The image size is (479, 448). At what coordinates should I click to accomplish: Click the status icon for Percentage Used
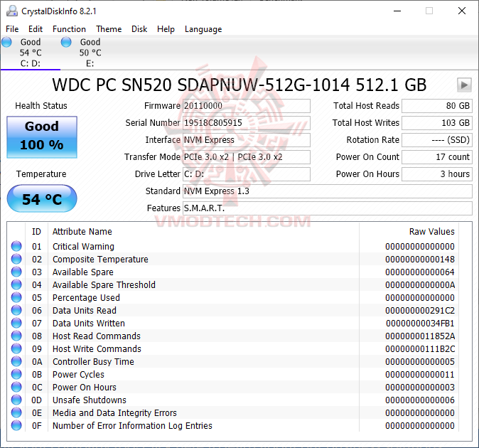click(16, 297)
